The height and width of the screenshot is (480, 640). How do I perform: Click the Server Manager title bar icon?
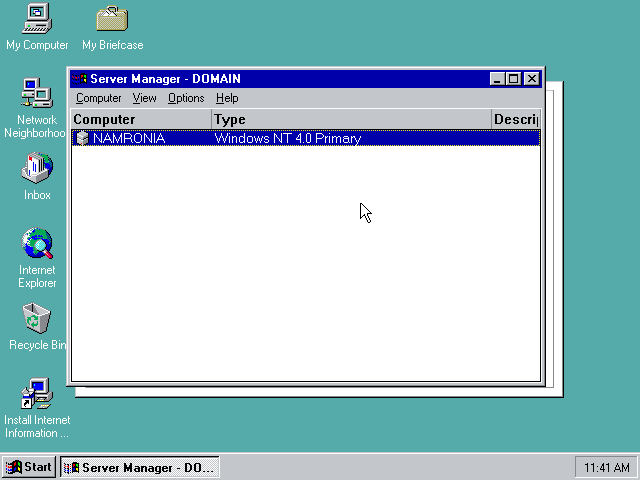(79, 79)
